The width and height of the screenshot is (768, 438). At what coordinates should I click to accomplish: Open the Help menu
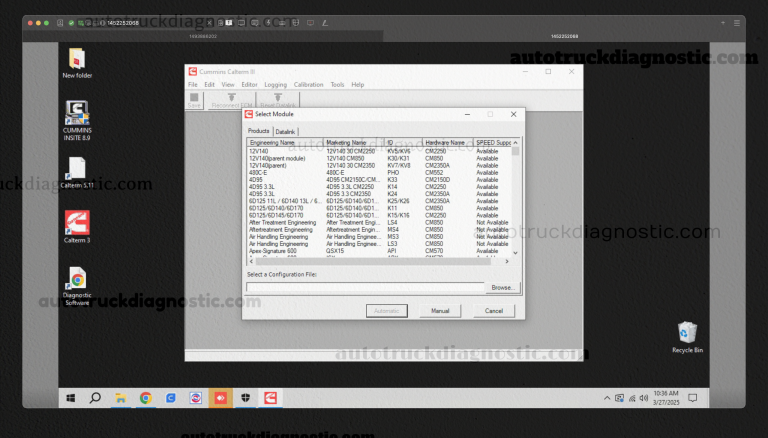tap(358, 85)
